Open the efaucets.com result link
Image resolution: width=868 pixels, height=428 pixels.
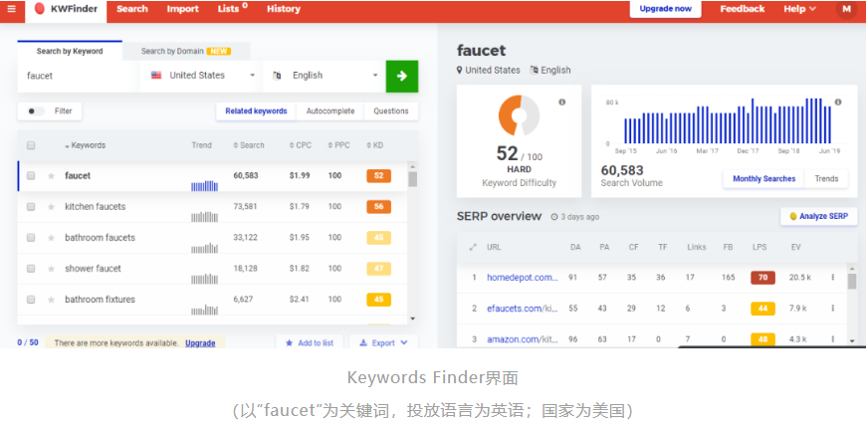click(x=522, y=309)
